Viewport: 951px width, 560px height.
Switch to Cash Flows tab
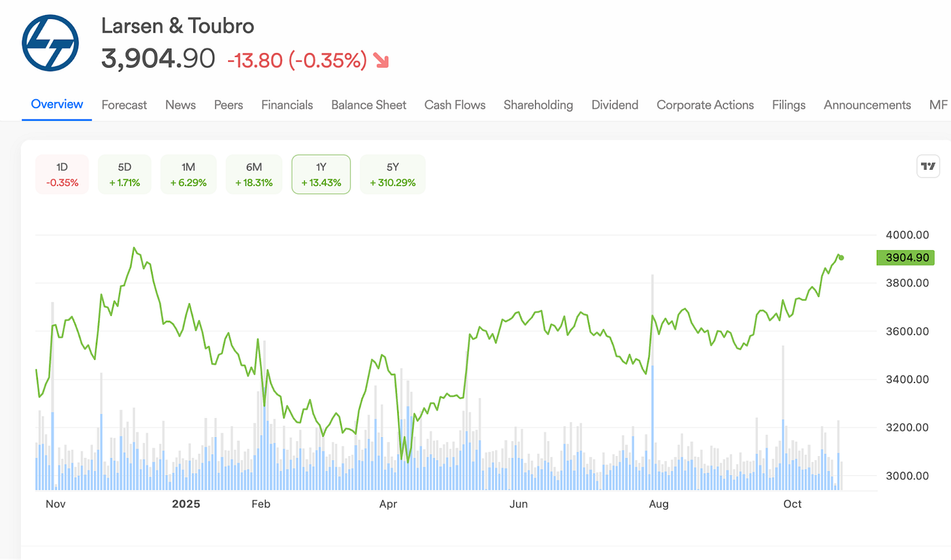coord(455,105)
